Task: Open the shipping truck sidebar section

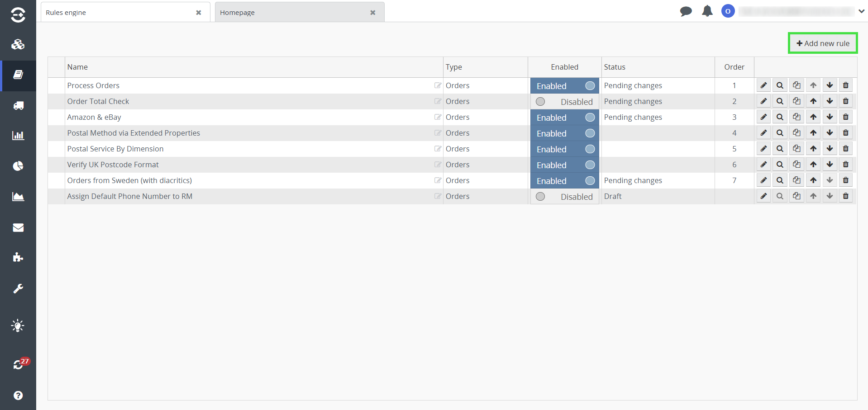Action: coord(18,106)
